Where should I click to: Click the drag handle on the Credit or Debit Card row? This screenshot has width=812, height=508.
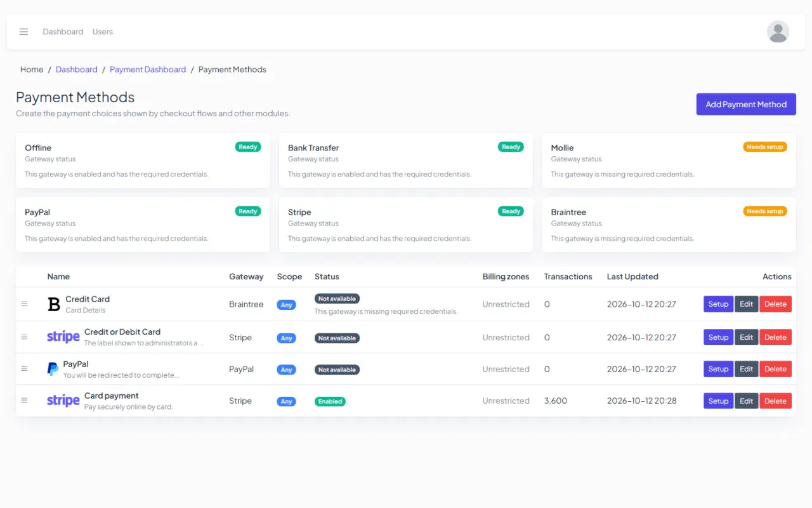pos(25,337)
